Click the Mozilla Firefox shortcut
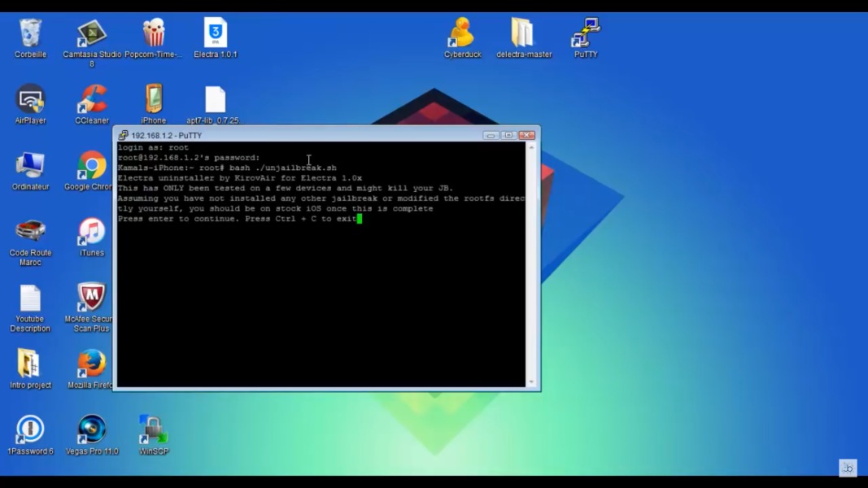Screen dimensions: 868x488 91,364
